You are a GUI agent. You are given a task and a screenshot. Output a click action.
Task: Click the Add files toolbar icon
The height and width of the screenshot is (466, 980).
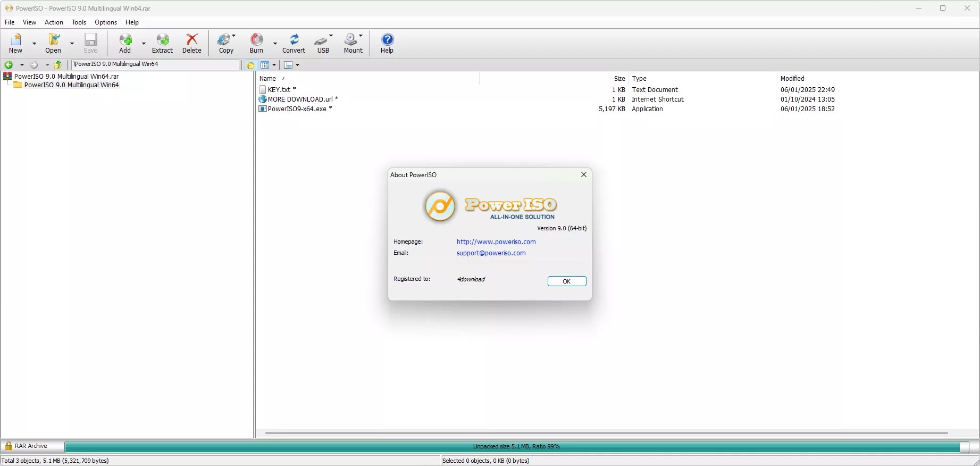click(x=125, y=40)
